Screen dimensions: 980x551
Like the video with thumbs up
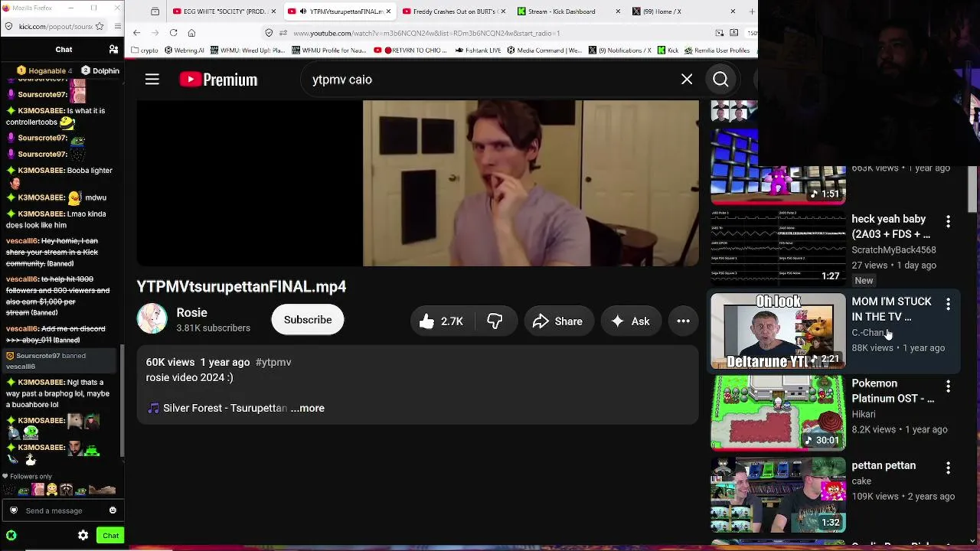[442, 321]
